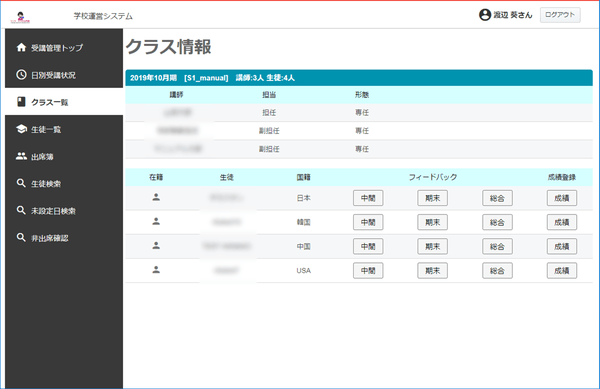Click the enrollment person icon in USA row
The image size is (600, 389).
156,270
